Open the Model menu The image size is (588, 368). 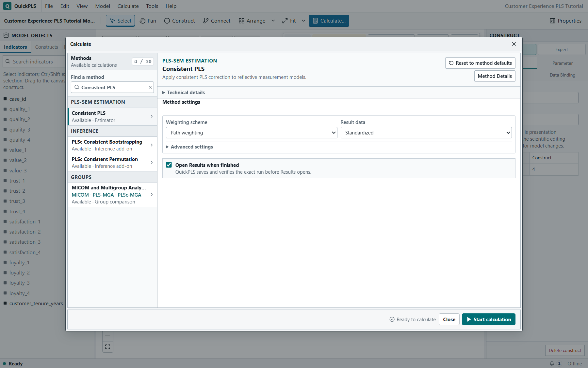pos(103,6)
